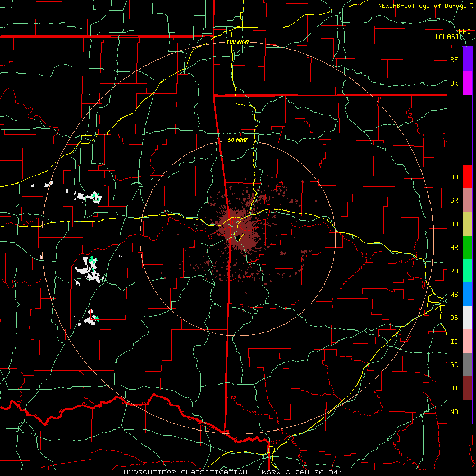Screen dimensions: 476x476
Task: Click the 'RF' legend label
Action: pyautogui.click(x=454, y=59)
